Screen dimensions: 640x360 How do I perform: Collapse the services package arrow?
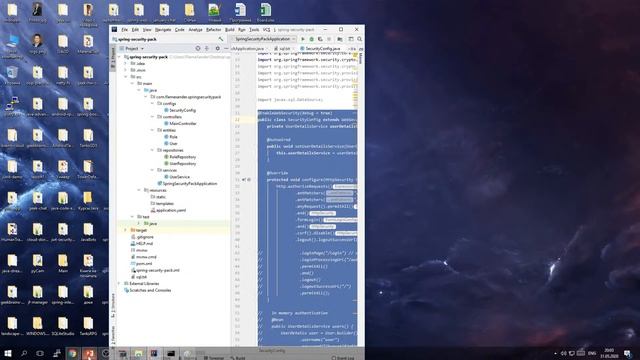pos(152,170)
